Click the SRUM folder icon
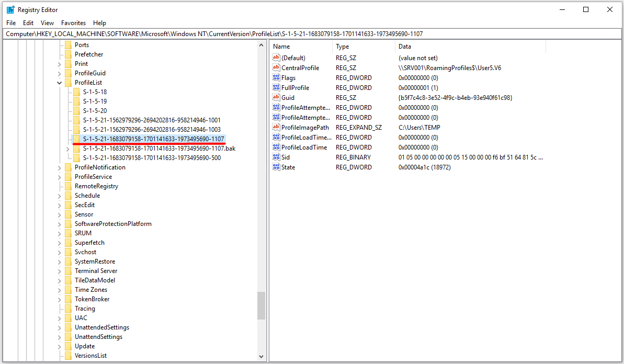The height and width of the screenshot is (364, 624). (x=68, y=233)
